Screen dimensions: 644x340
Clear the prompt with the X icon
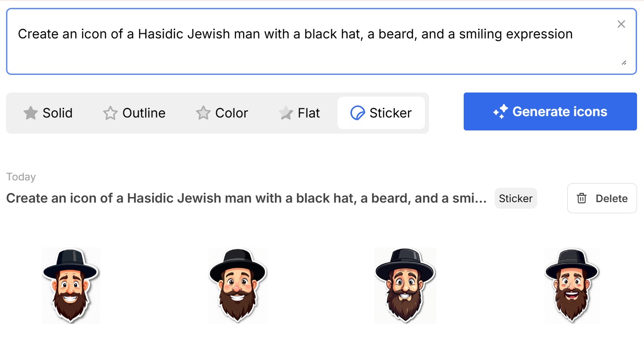(x=621, y=25)
